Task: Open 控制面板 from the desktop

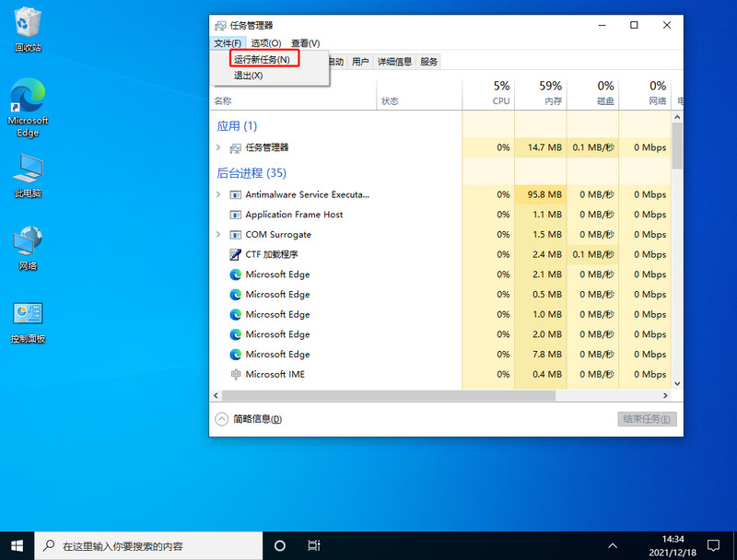Action: click(x=28, y=318)
